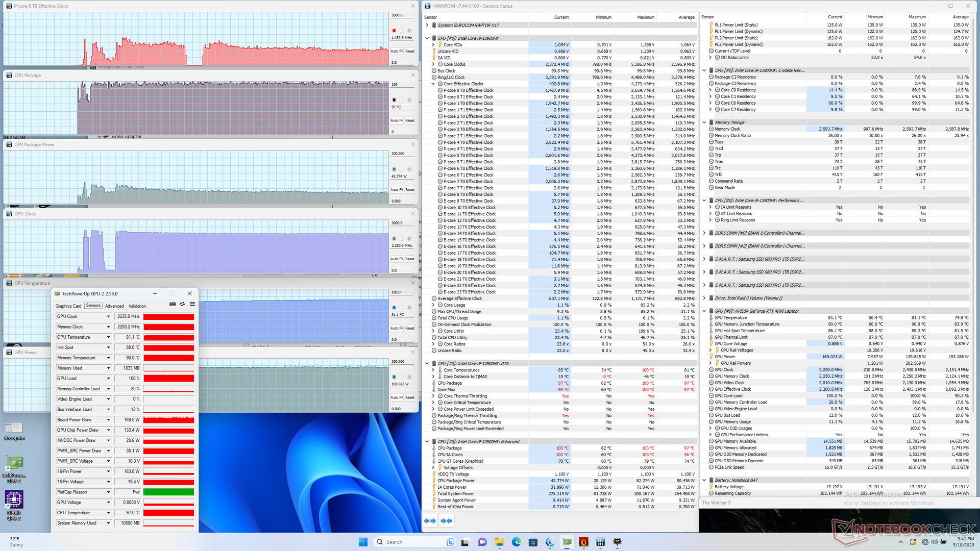Image resolution: width=980 pixels, height=551 pixels.
Task: Open Microsoft Store from the taskbar
Action: tap(533, 542)
